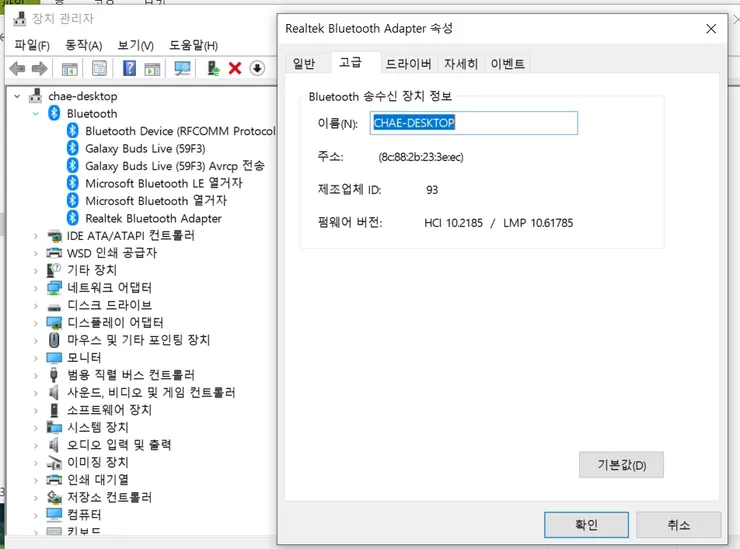Click the network adapter category icon
The width and height of the screenshot is (740, 549).
(54, 287)
